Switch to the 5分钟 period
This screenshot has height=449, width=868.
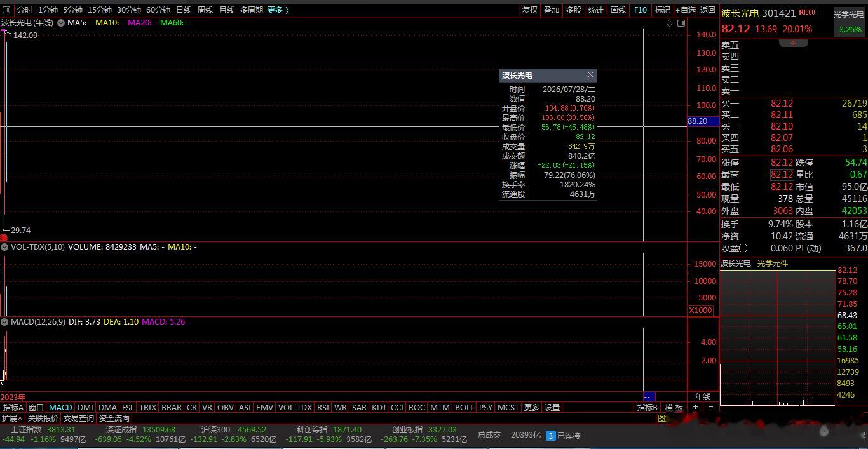click(72, 10)
